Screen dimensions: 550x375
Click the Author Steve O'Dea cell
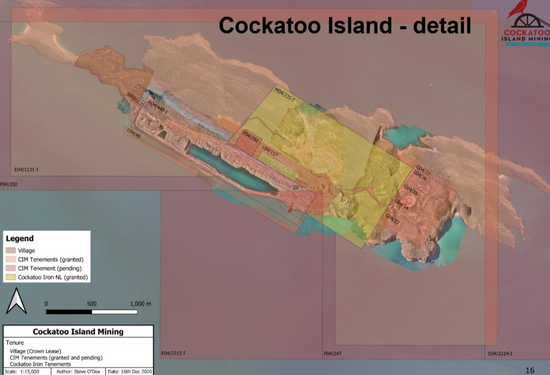pyautogui.click(x=78, y=371)
